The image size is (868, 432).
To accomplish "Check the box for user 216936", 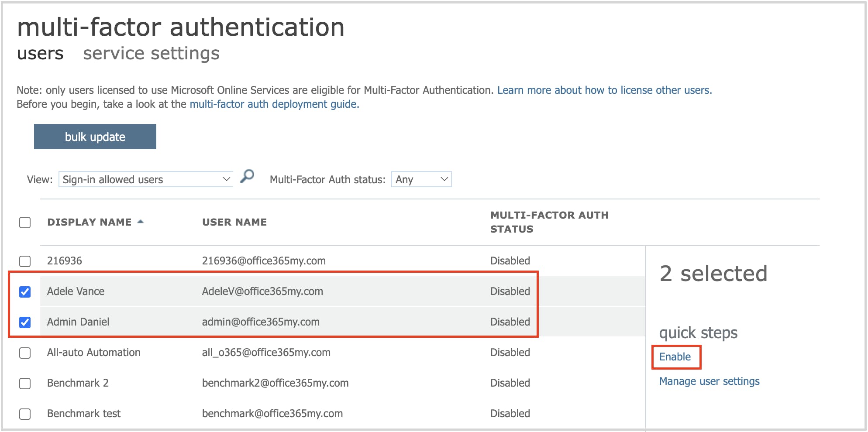I will coord(25,261).
